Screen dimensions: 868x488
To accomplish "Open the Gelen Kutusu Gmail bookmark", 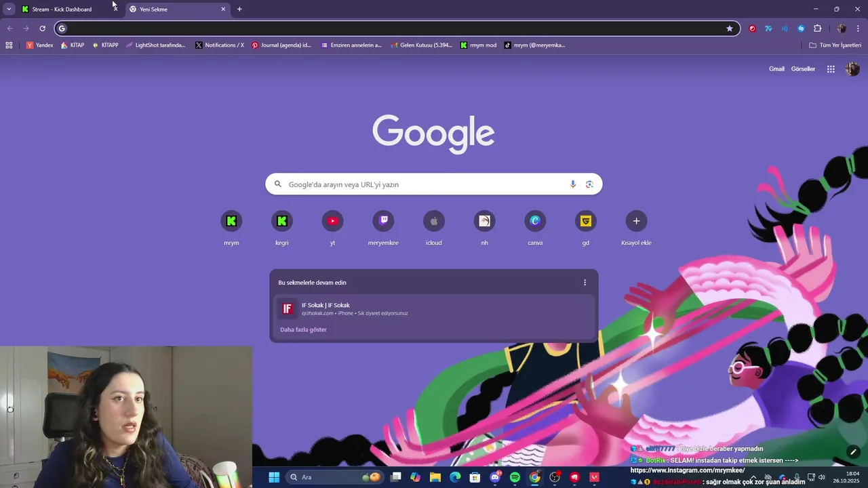I will pos(421,45).
